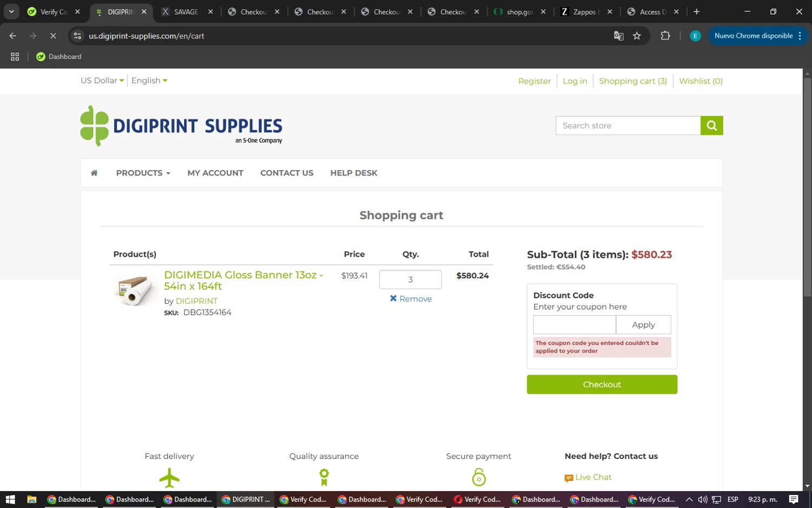Stop page loading with the X button

(x=53, y=36)
